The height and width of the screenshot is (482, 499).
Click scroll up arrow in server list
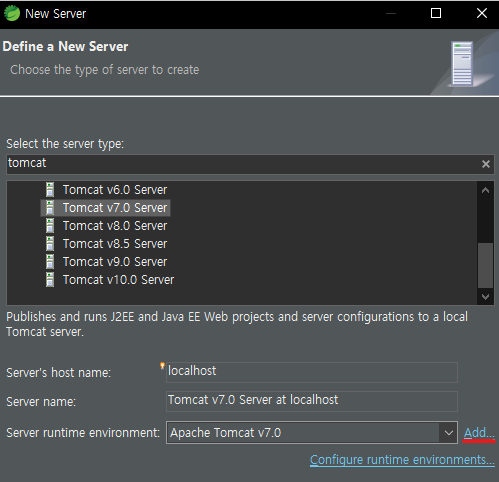[x=485, y=190]
